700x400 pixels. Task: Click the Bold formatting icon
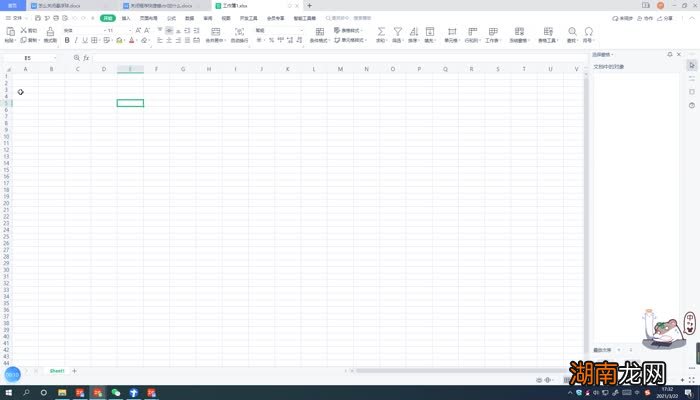click(x=67, y=41)
